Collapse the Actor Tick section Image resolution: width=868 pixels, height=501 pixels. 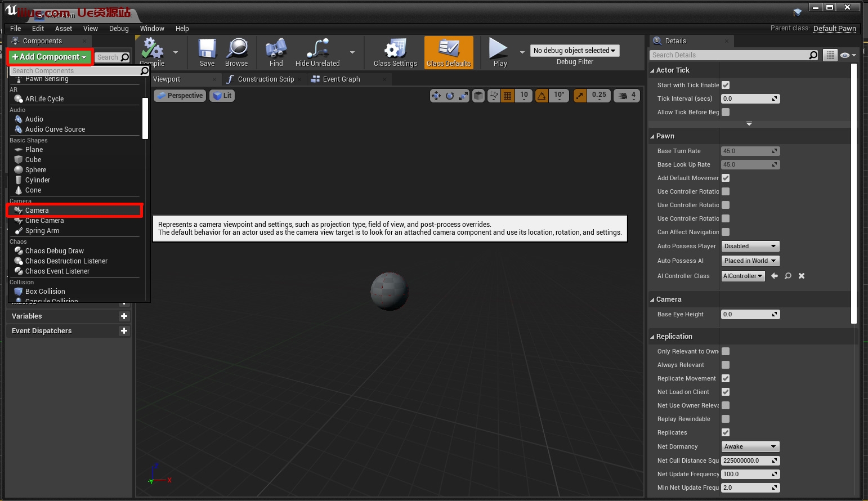click(x=652, y=70)
